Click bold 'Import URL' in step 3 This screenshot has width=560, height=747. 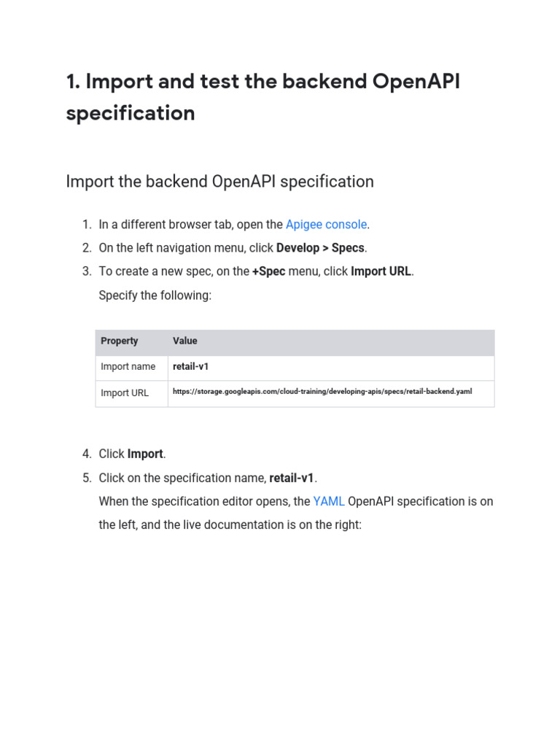[x=381, y=271]
